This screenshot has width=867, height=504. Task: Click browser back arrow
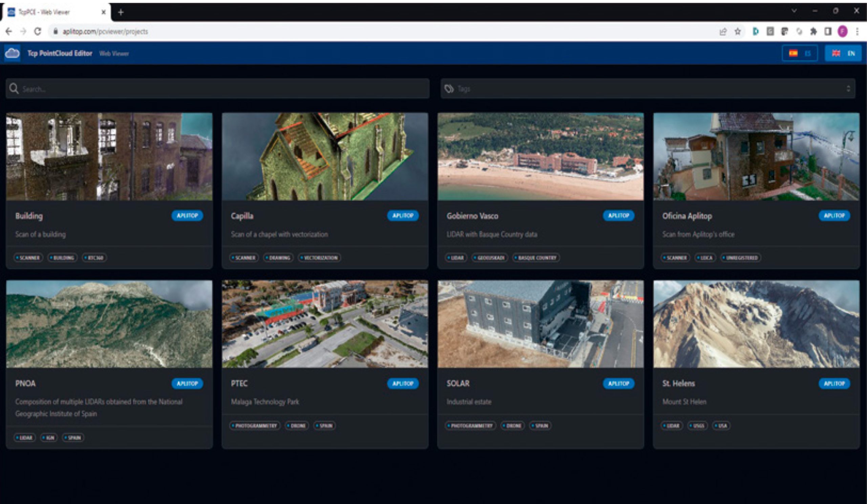coord(9,31)
